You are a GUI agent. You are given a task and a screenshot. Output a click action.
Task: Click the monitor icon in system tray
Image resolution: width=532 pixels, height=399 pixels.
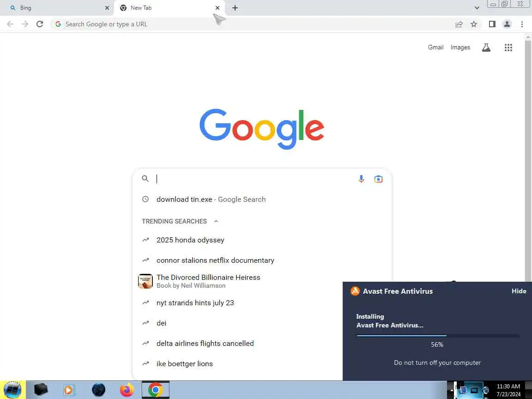click(474, 390)
